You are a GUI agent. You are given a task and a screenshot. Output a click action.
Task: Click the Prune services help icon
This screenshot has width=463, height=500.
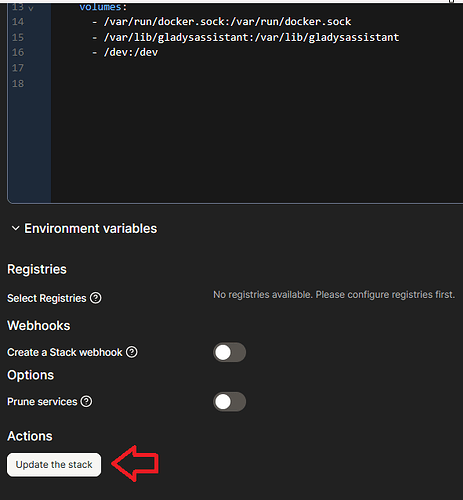86,401
